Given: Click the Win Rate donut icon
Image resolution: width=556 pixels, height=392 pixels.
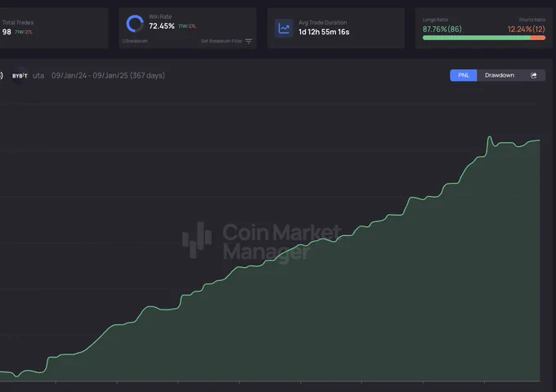Looking at the screenshot, I should pyautogui.click(x=135, y=24).
